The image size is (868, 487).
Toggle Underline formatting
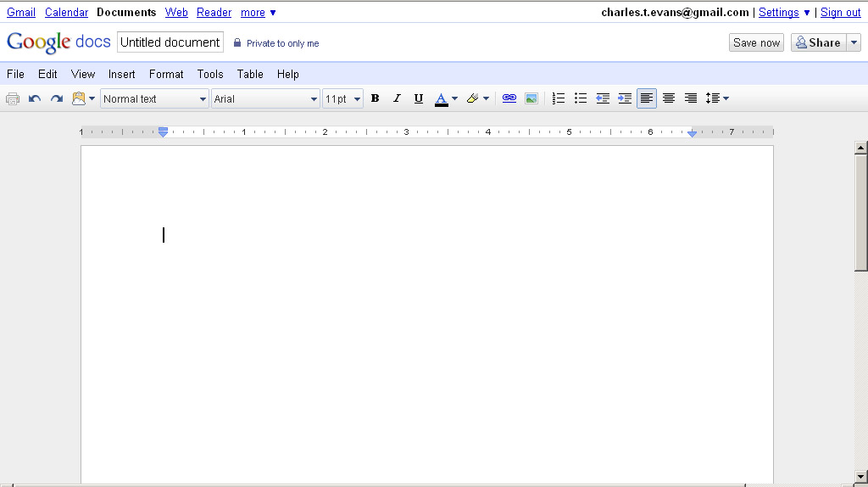(419, 98)
